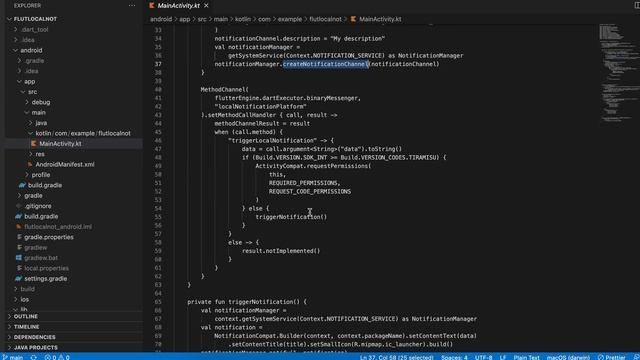Collapse the FLUTLOCALNOT root folder
Viewport: 640px width, 360px height.
pyautogui.click(x=35, y=19)
